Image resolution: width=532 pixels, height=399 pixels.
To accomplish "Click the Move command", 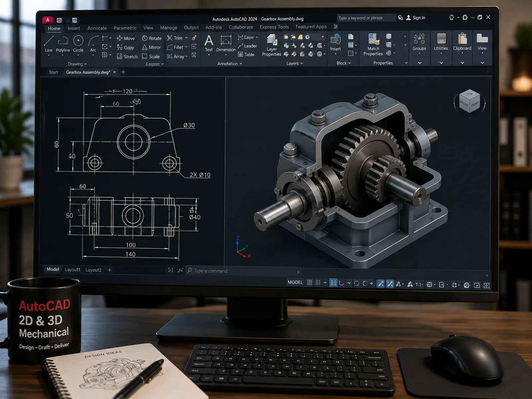I will click(126, 38).
